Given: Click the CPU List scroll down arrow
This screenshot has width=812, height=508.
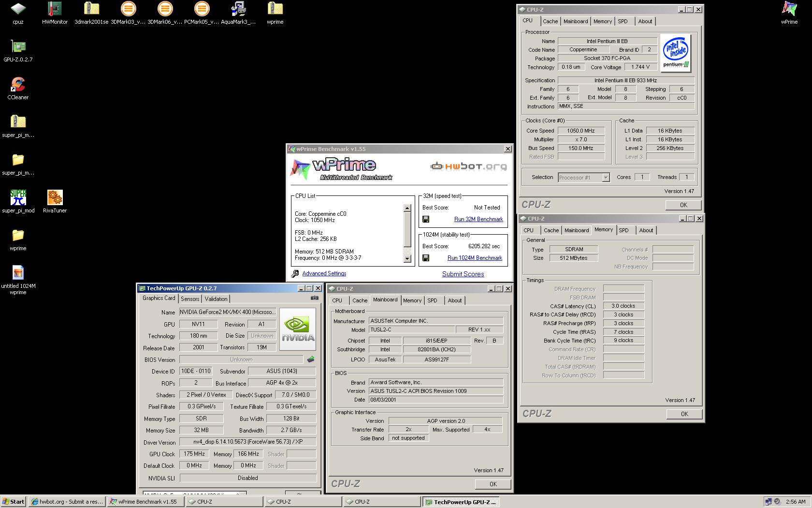Looking at the screenshot, I should [407, 259].
